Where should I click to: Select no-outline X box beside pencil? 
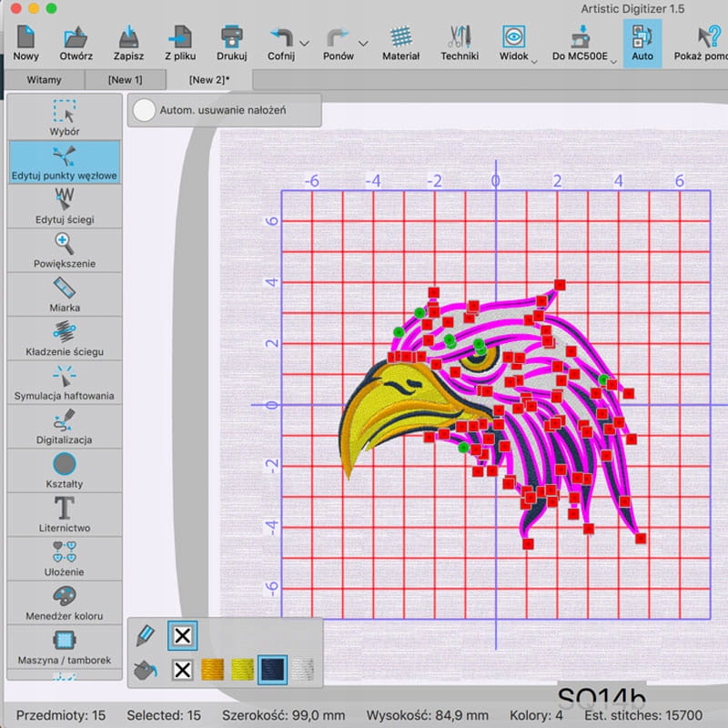tap(182, 635)
